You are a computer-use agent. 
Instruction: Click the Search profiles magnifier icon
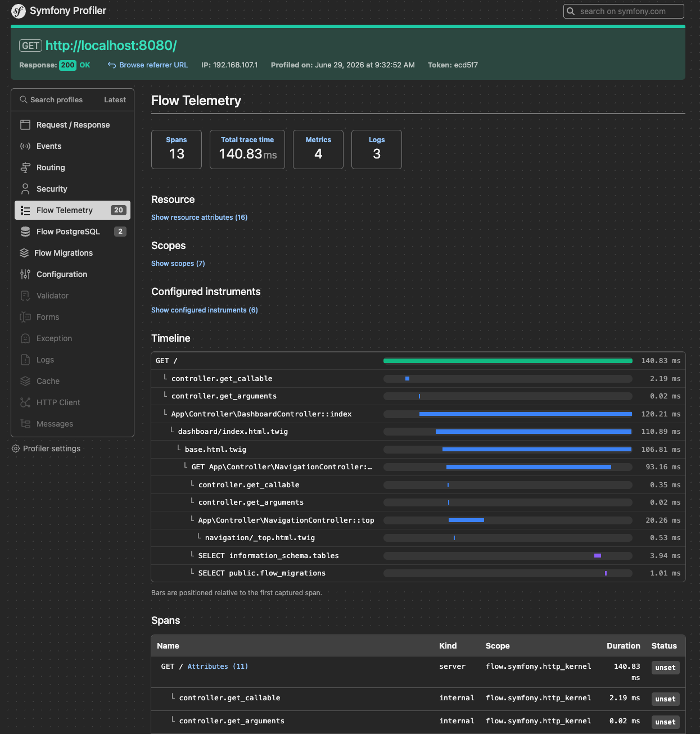coord(24,99)
